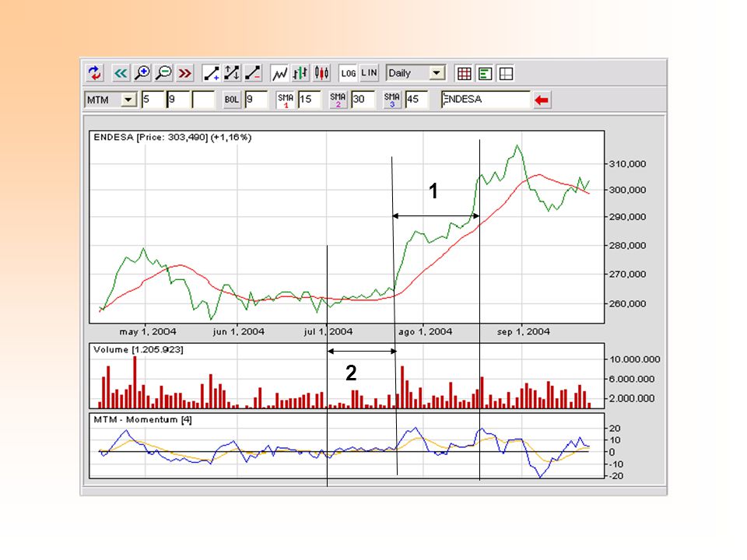
Task: Click the MTM - Momentum [4] label
Action: (142, 419)
